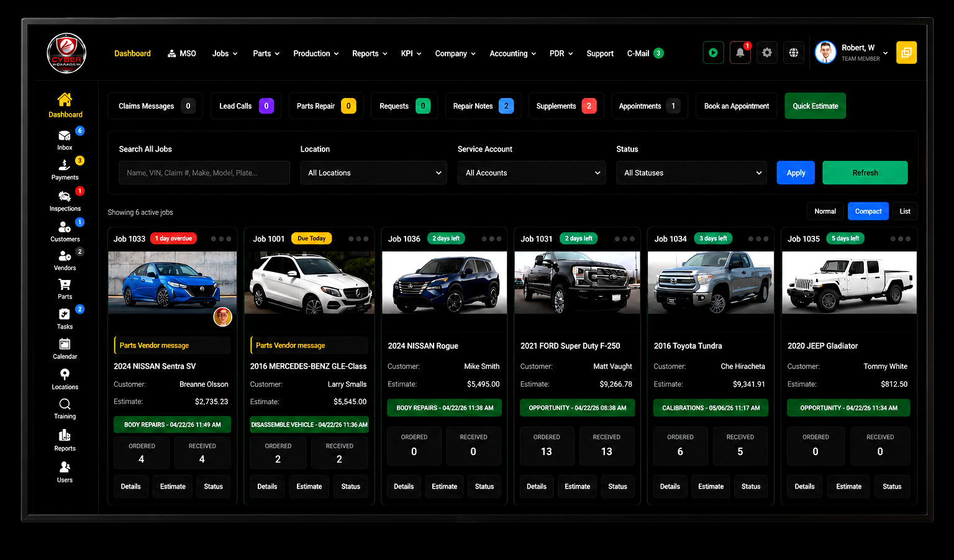The height and width of the screenshot is (560, 954).
Task: Open three-dot menu on Job 1035
Action: point(901,239)
